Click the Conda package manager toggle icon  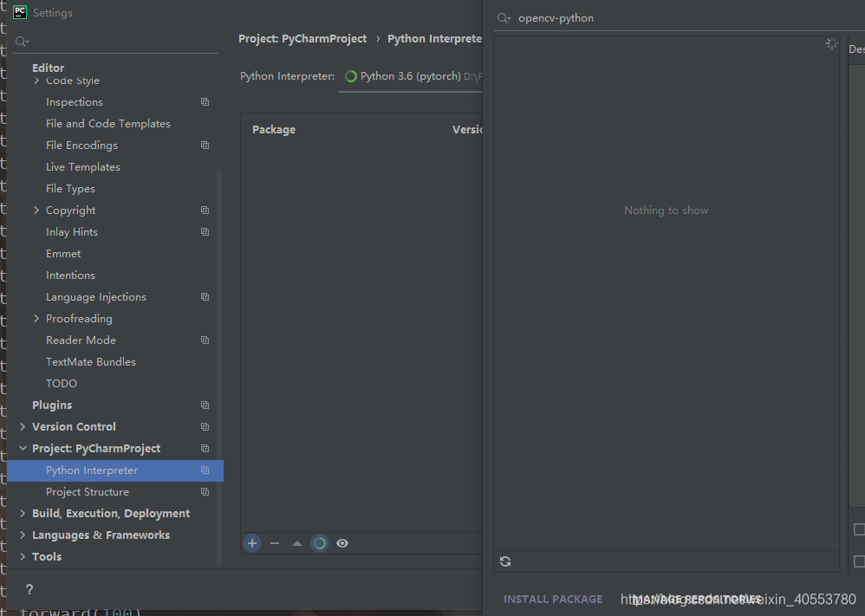coord(320,543)
